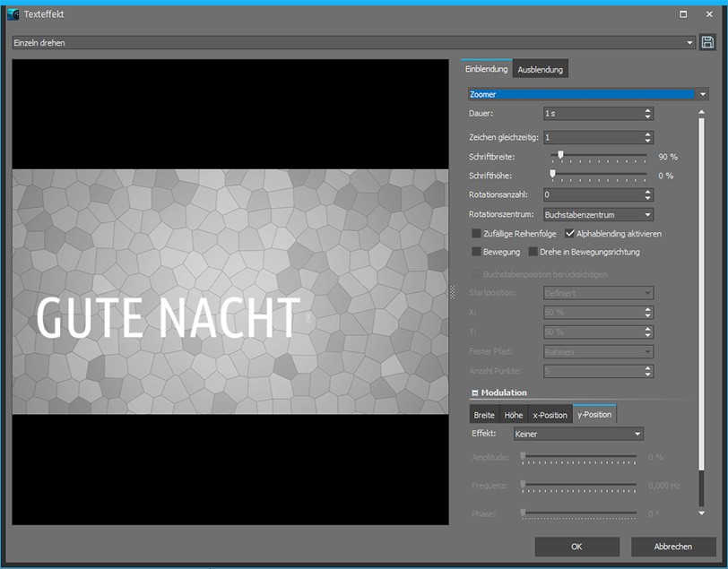The image size is (728, 569).
Task: Click the OK button
Action: (x=576, y=547)
